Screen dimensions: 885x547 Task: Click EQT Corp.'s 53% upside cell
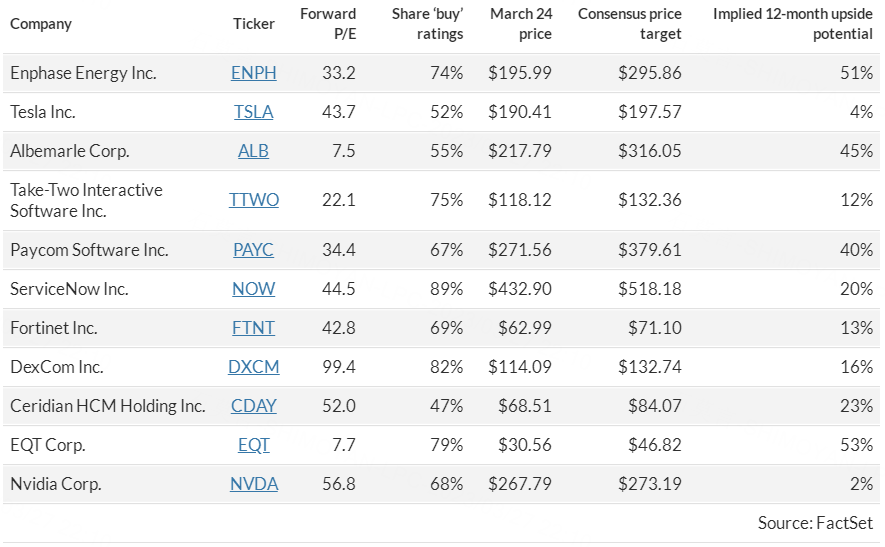point(858,444)
